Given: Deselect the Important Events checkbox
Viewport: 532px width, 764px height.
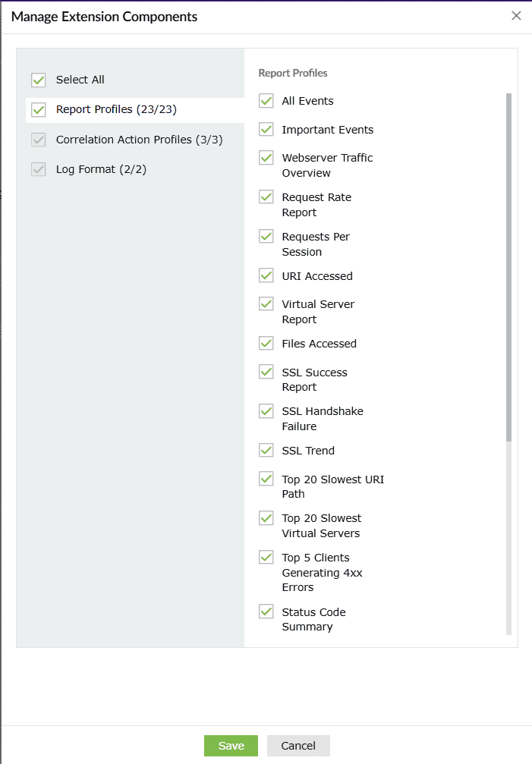Looking at the screenshot, I should click(x=266, y=130).
